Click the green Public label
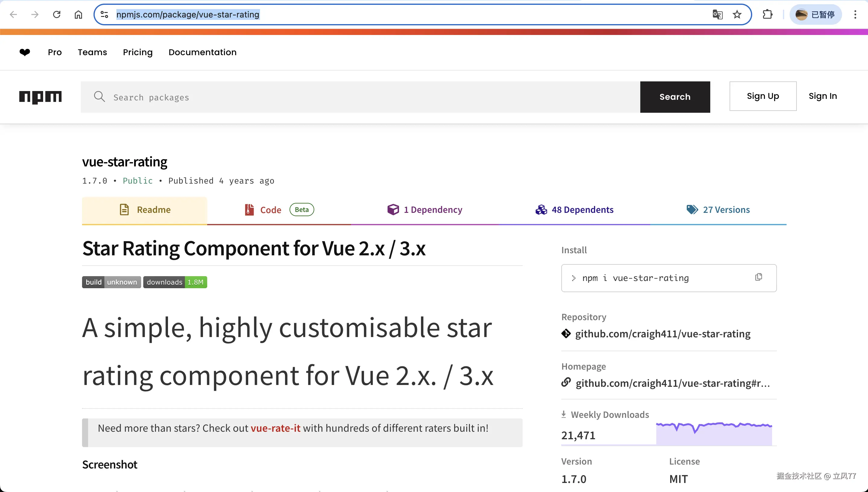The width and height of the screenshot is (868, 492). click(x=138, y=181)
